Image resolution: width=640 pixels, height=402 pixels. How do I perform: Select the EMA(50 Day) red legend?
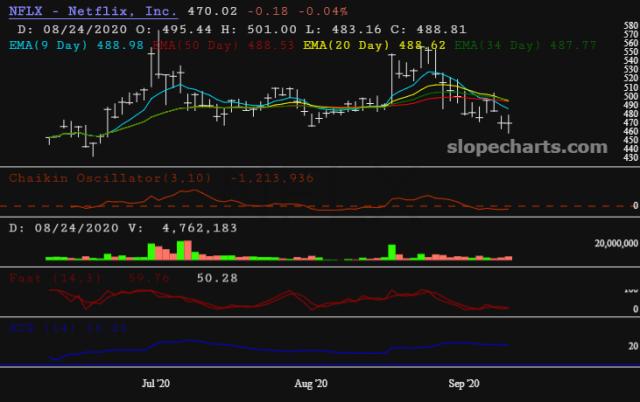point(224,45)
